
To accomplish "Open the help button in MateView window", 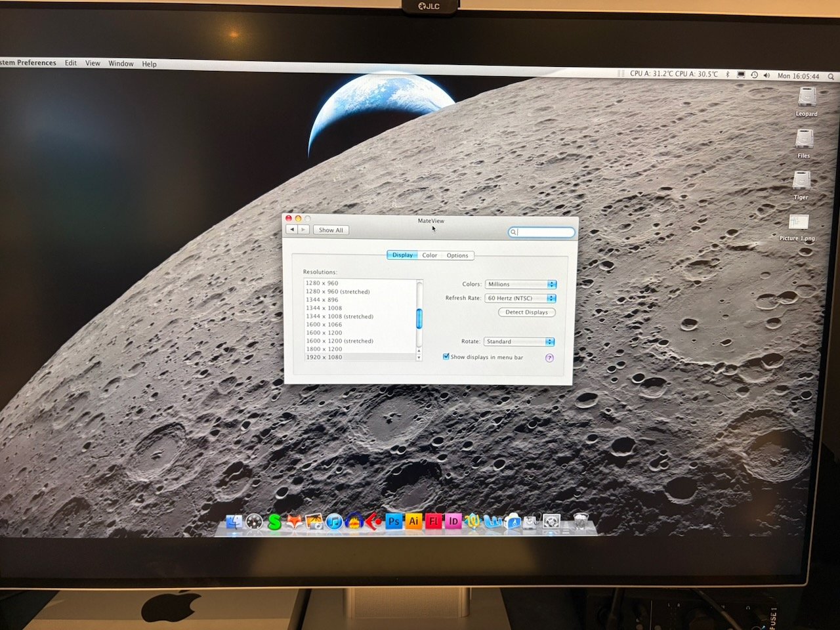I will (x=549, y=358).
